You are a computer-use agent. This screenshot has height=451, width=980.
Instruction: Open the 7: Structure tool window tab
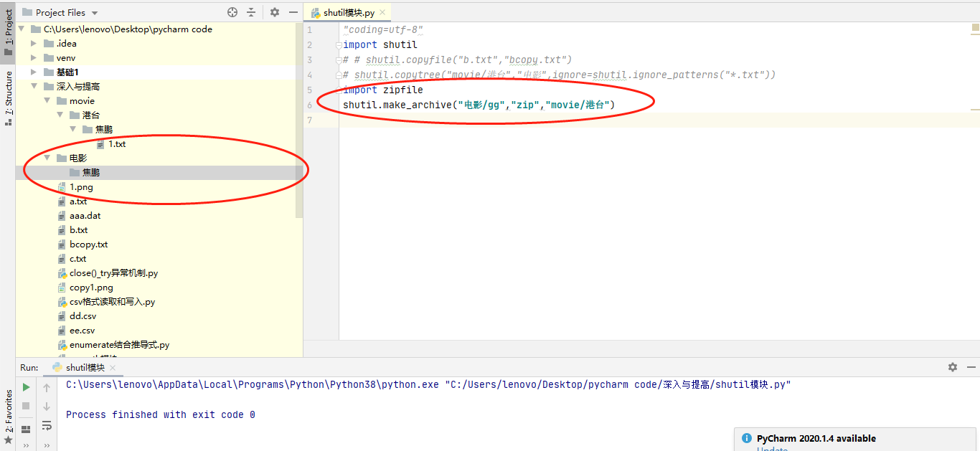[8, 98]
